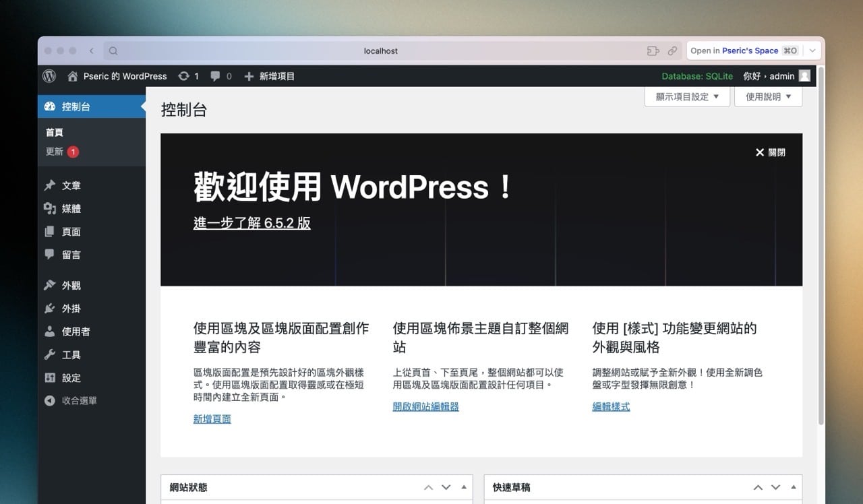Click the 外觀 paintbrush icon
Image resolution: width=863 pixels, height=504 pixels.
[x=49, y=285]
